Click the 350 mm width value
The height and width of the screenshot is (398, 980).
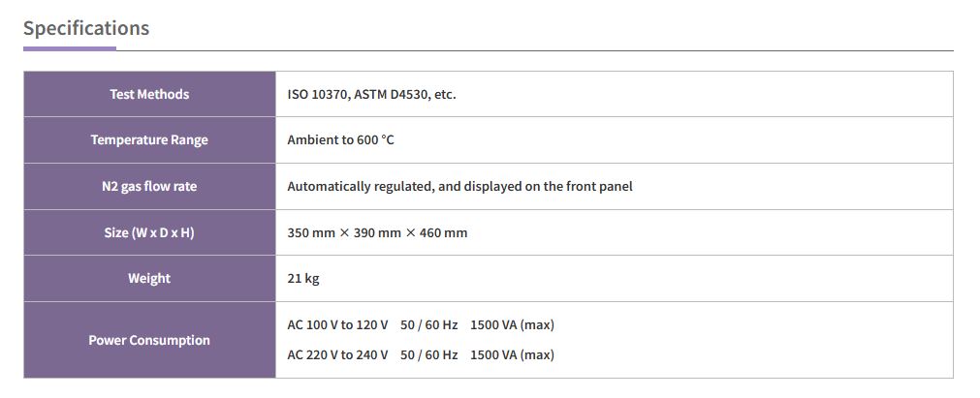click(x=309, y=232)
